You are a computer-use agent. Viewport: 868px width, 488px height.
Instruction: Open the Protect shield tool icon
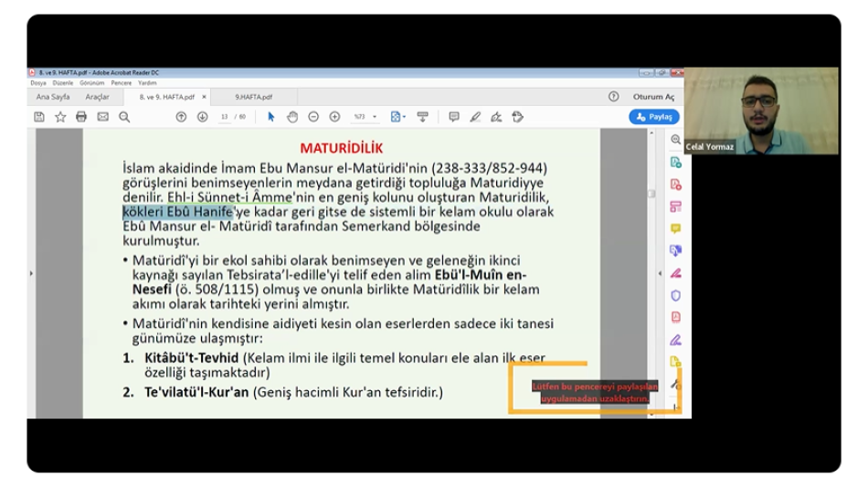coord(675,295)
